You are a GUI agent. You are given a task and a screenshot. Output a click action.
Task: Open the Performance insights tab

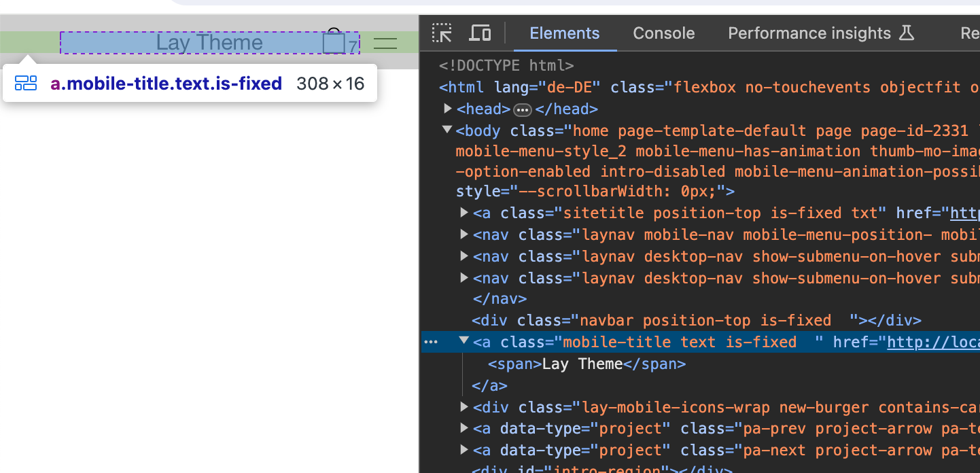(x=809, y=33)
